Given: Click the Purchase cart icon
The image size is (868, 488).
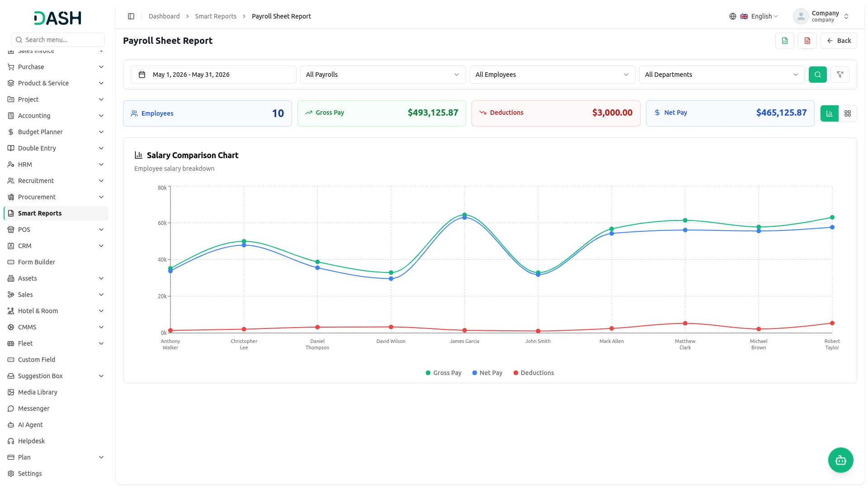Looking at the screenshot, I should 11,67.
